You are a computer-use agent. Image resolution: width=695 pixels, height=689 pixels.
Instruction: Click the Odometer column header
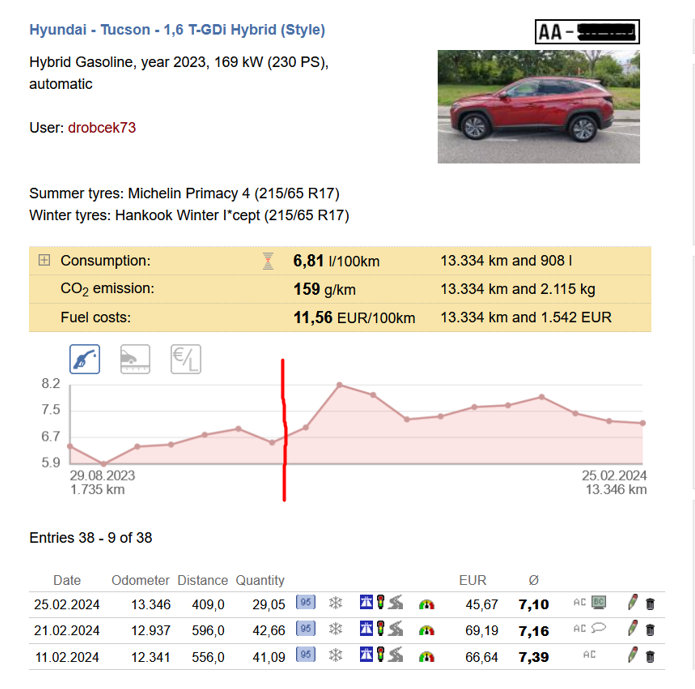(x=140, y=580)
